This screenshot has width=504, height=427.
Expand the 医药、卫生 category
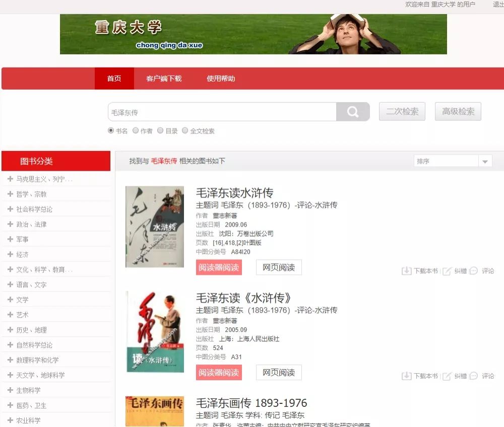(x=10, y=405)
